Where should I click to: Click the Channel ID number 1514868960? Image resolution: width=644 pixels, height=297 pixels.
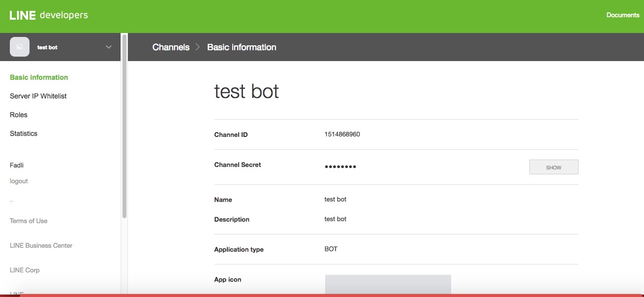coord(342,134)
